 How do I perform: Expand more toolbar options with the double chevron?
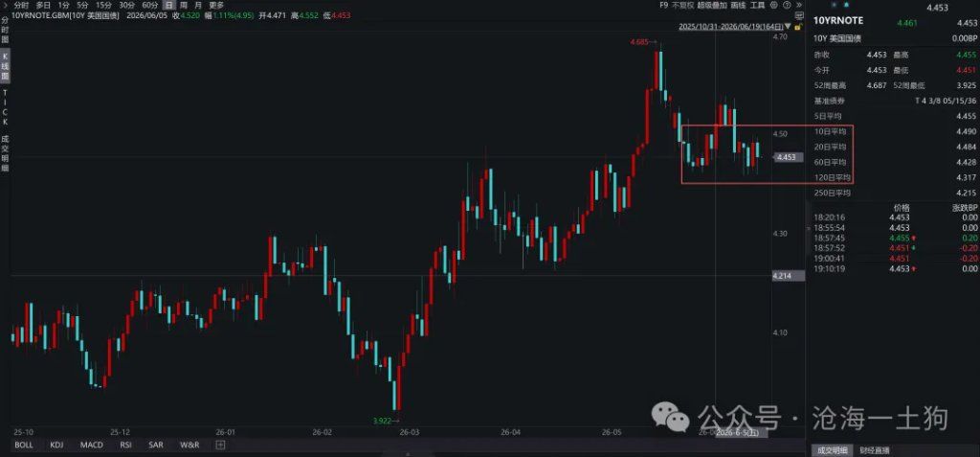tap(799, 5)
